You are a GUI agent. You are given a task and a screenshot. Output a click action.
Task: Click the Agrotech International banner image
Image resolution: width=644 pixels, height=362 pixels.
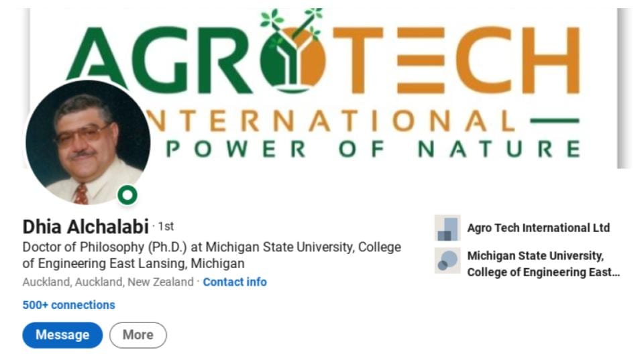pos(323,88)
